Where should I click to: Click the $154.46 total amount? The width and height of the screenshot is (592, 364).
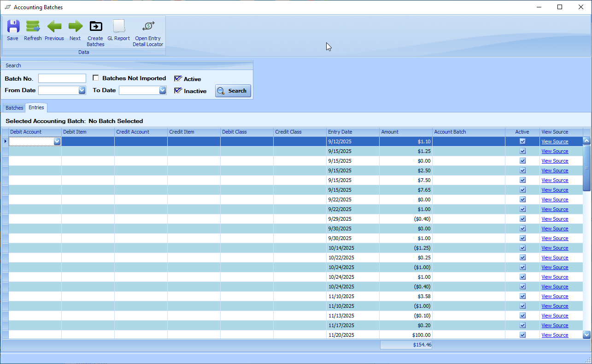[406, 345]
